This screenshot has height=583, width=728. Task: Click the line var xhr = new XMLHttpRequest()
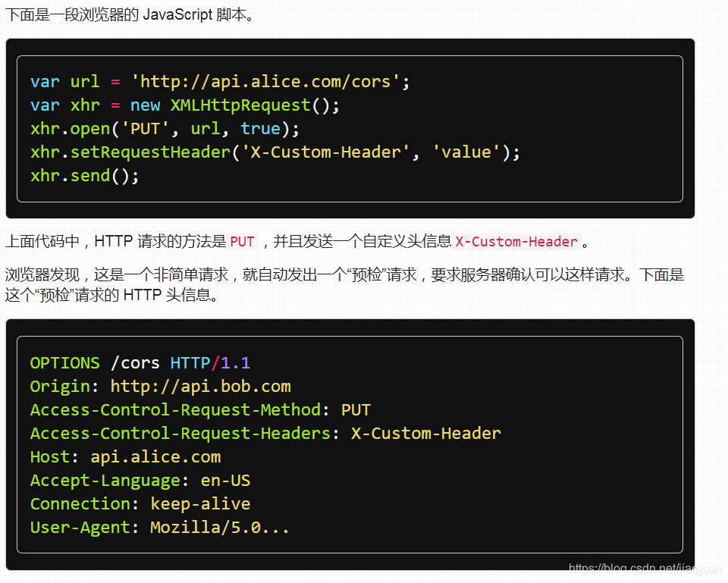pos(185,105)
